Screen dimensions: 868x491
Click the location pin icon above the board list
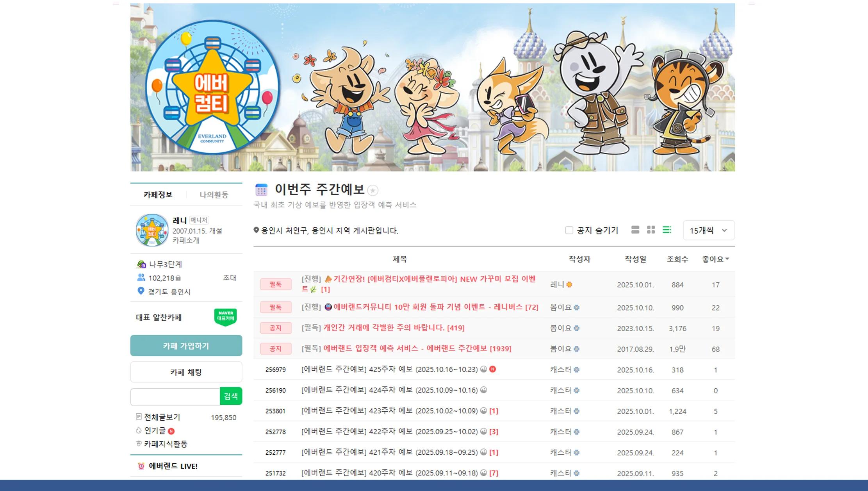point(257,230)
